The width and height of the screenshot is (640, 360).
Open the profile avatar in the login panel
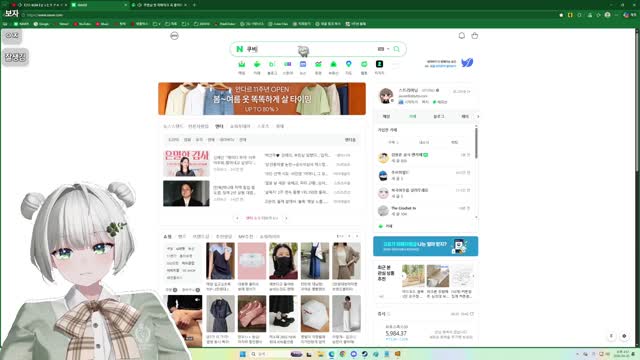[x=386, y=96]
